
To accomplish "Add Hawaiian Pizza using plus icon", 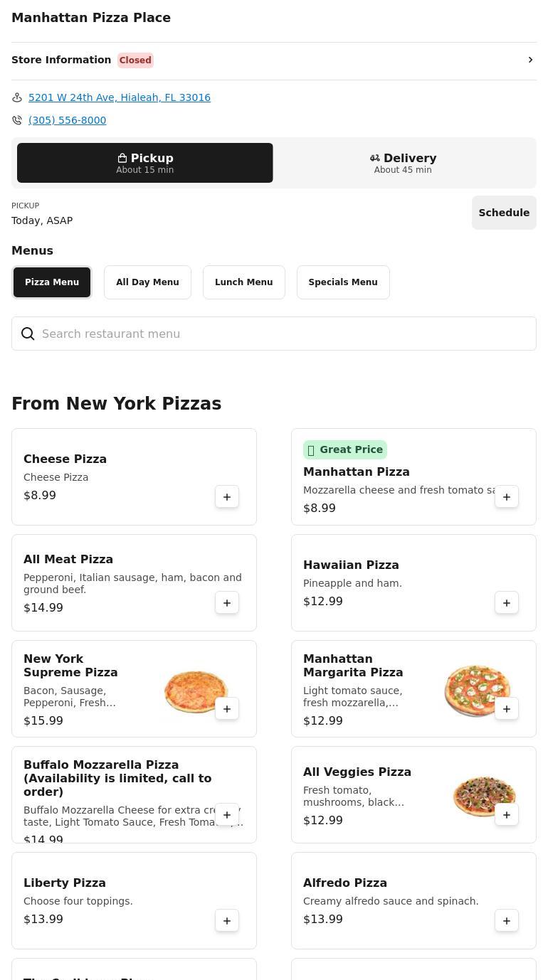I will [x=507, y=603].
